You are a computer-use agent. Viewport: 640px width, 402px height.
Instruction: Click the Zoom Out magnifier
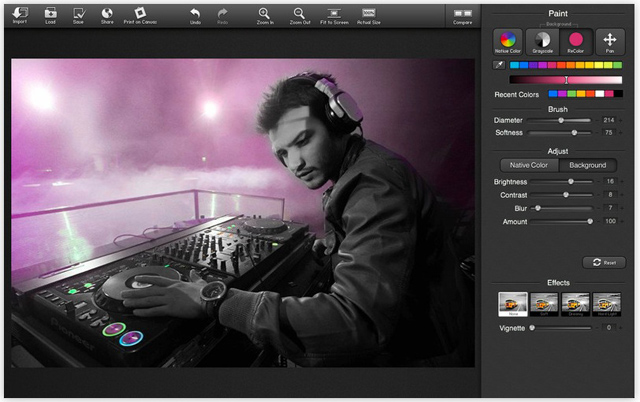299,13
